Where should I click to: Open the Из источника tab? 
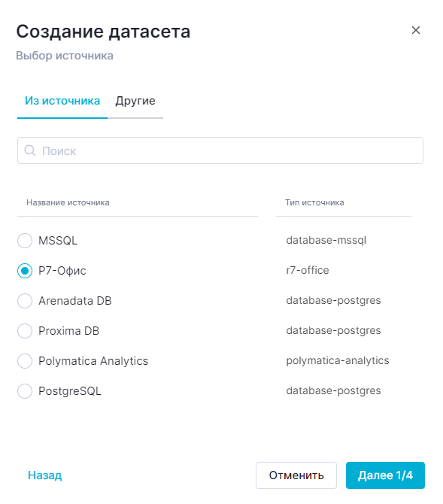click(x=62, y=101)
